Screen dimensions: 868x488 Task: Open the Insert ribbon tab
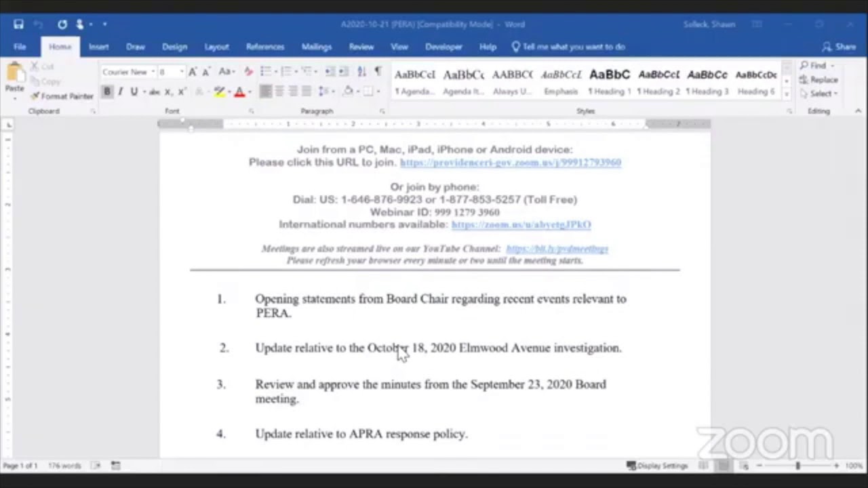98,47
